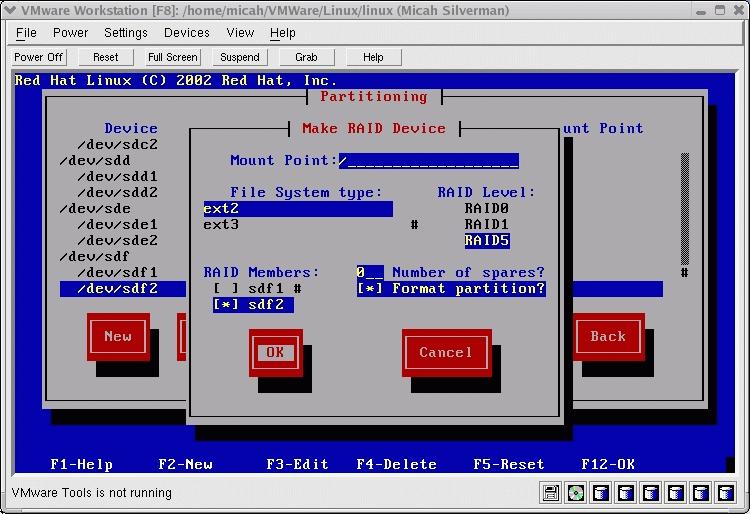
Task: Click the Mount Point text field
Action: point(428,160)
